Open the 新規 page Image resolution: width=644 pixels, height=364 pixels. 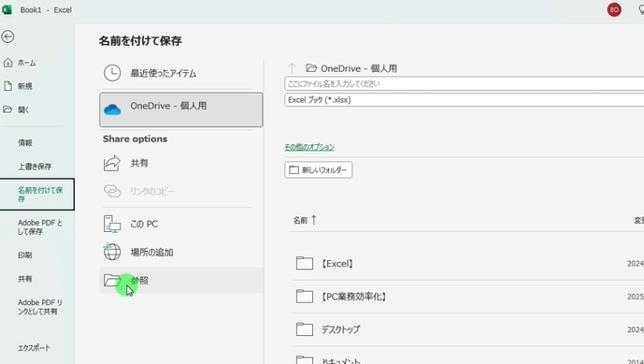point(24,86)
